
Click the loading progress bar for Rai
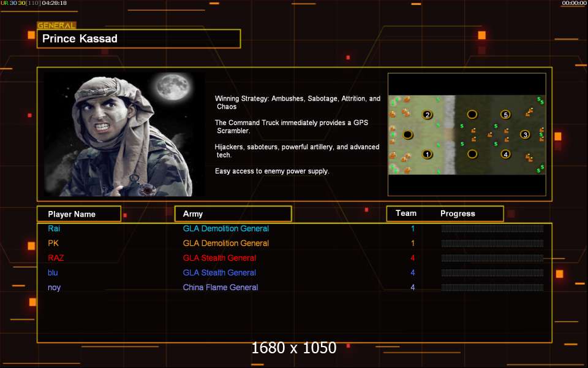tap(492, 229)
